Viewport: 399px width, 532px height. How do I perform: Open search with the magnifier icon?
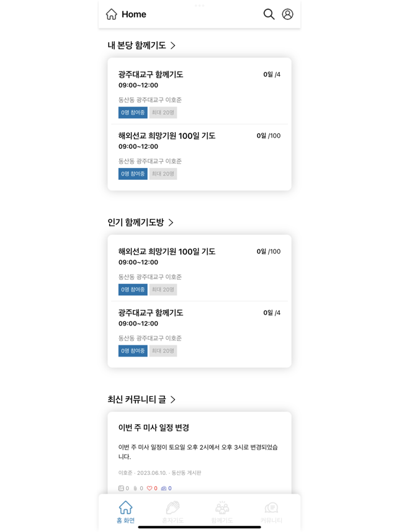(269, 14)
